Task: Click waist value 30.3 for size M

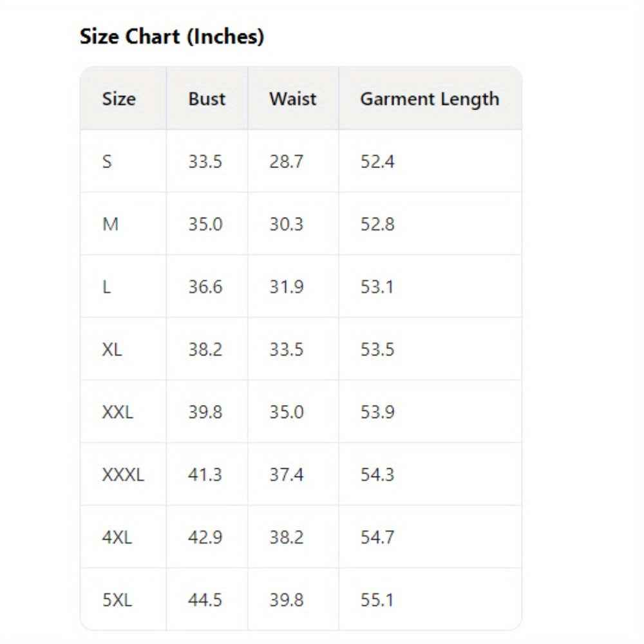Action: click(x=286, y=225)
